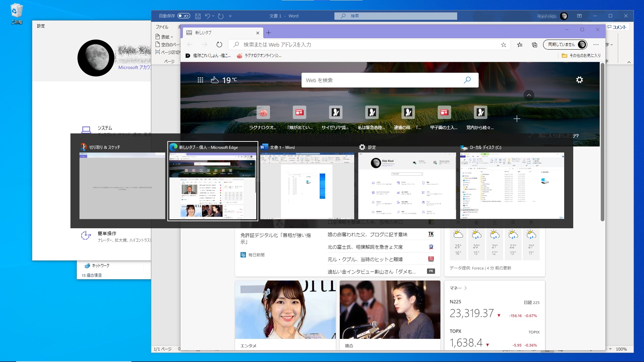Open the Recycle Bin on the desktop
Screen dimensions: 644x362
pos(16,14)
